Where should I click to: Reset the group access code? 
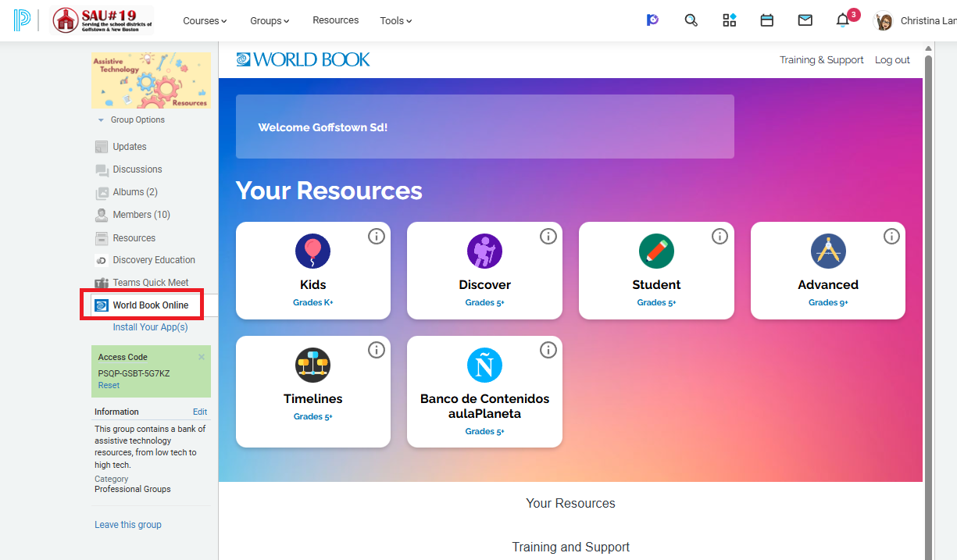109,385
